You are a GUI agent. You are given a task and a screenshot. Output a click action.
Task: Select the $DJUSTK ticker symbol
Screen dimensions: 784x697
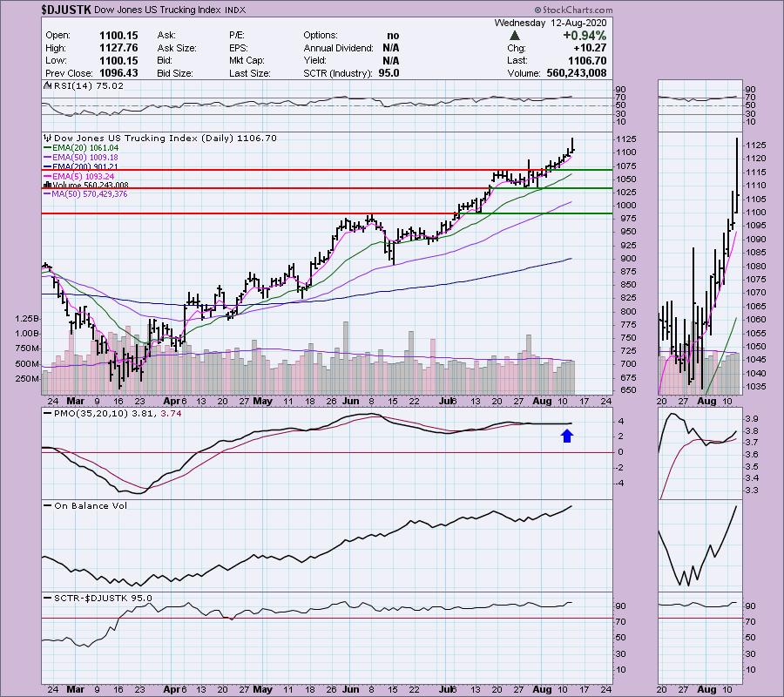66,10
